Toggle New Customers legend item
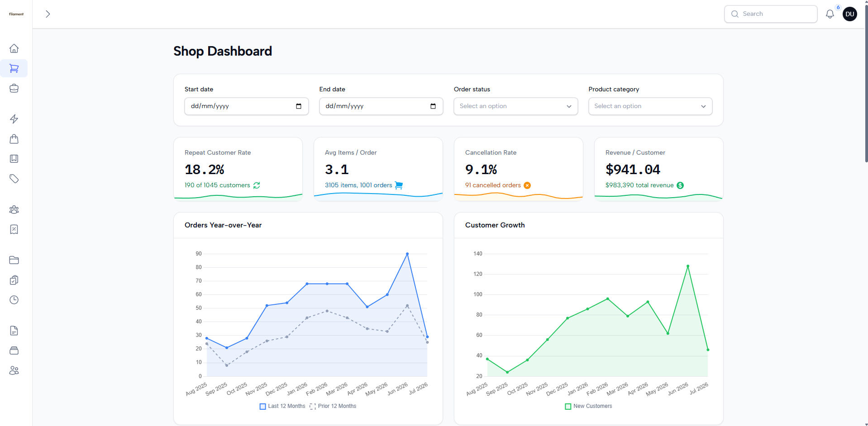 [x=588, y=406]
